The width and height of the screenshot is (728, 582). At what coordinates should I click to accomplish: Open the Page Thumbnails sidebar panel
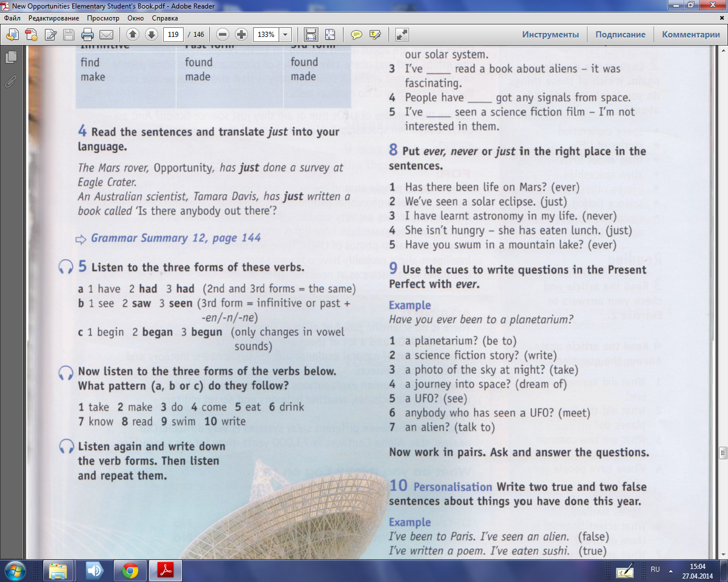point(10,58)
